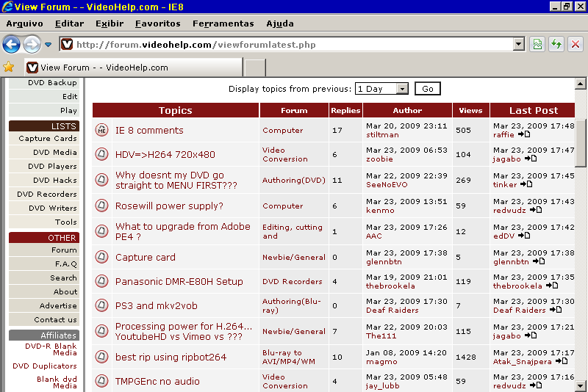Refresh the page with the green arrows icon
The image size is (588, 392).
pos(556,45)
